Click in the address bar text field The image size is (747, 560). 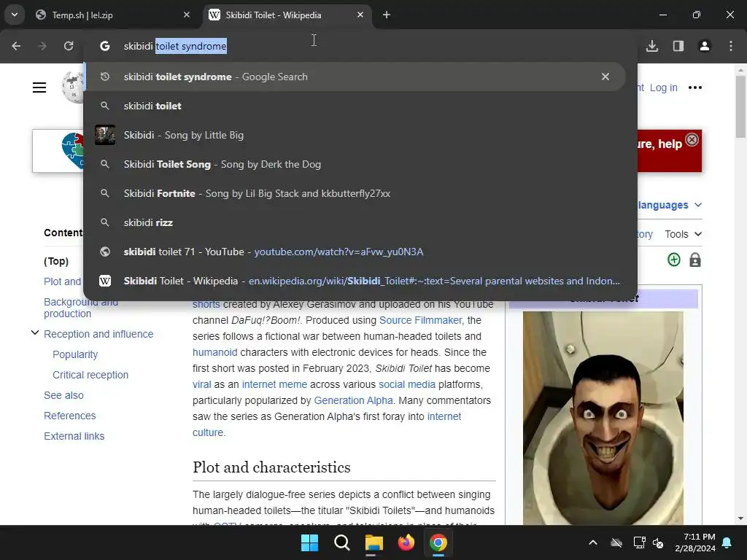coord(362,46)
